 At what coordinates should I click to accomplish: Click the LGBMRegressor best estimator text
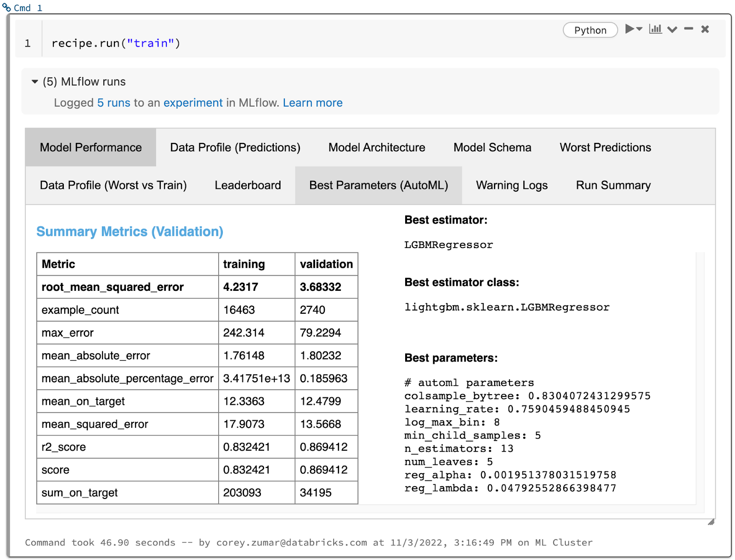click(449, 245)
